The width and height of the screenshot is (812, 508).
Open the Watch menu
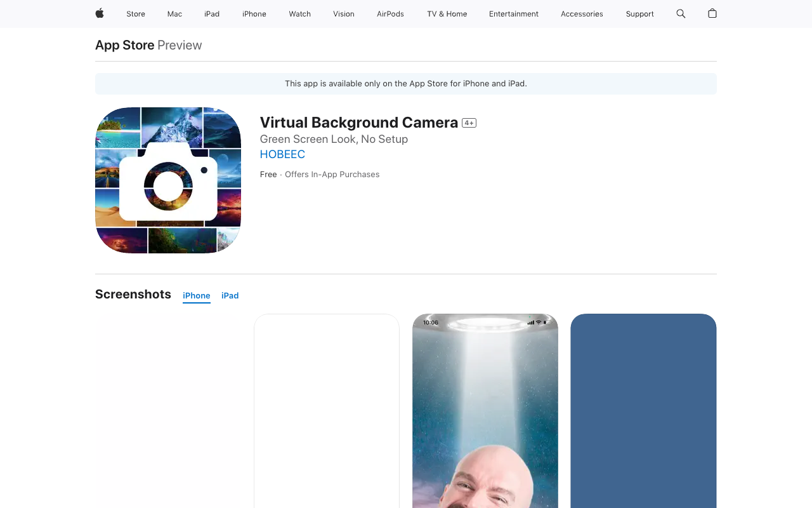point(300,14)
